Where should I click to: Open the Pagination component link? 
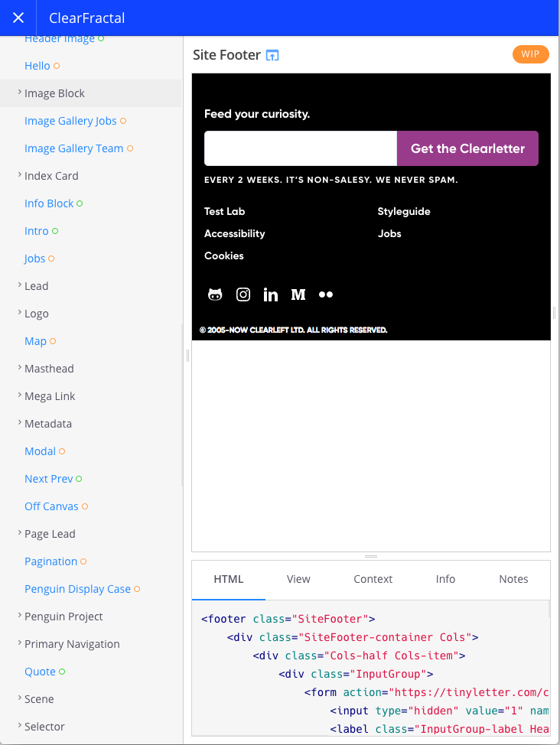[x=50, y=561]
